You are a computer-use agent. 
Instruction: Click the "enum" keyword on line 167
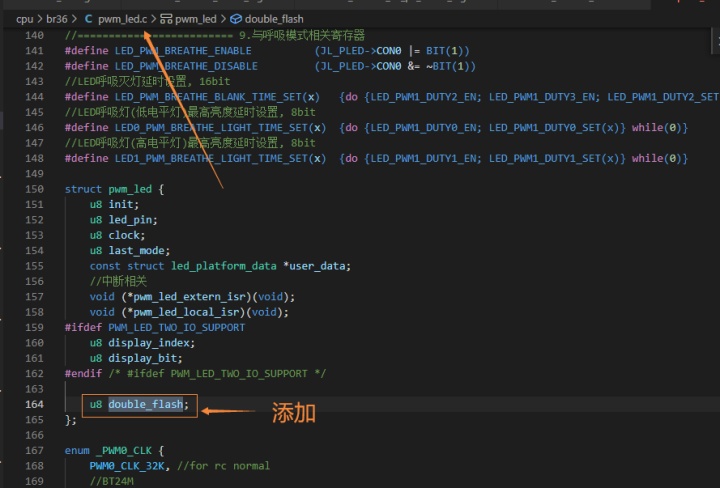pyautogui.click(x=77, y=451)
